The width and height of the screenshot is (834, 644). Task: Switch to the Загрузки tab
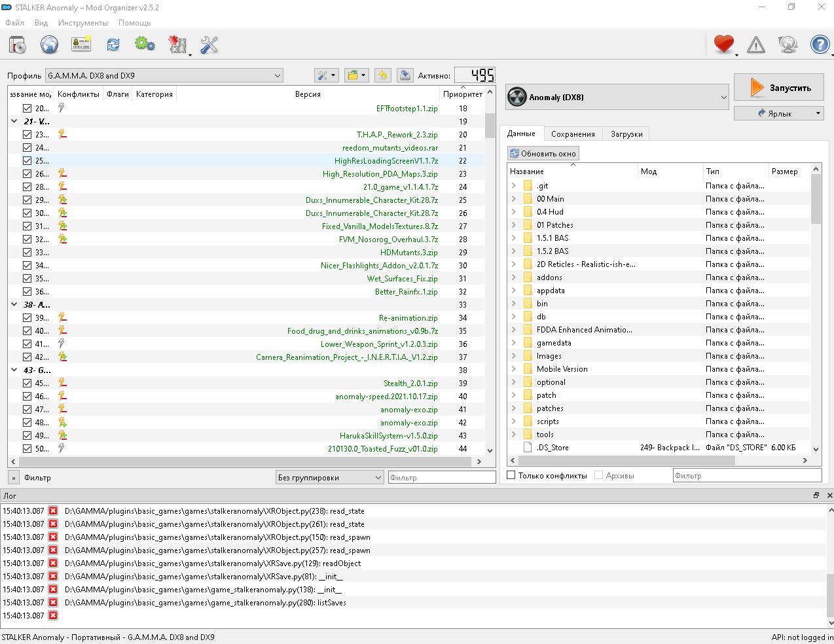[626, 134]
